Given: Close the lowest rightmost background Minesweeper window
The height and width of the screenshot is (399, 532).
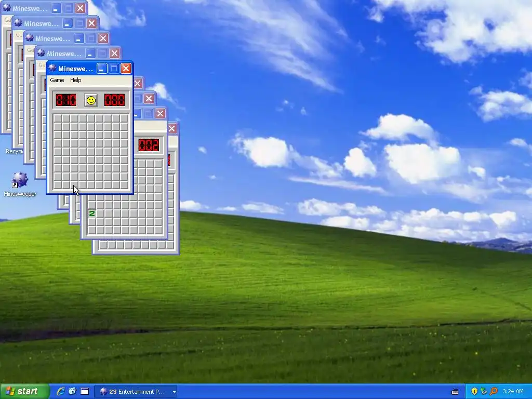Looking at the screenshot, I should point(171,129).
